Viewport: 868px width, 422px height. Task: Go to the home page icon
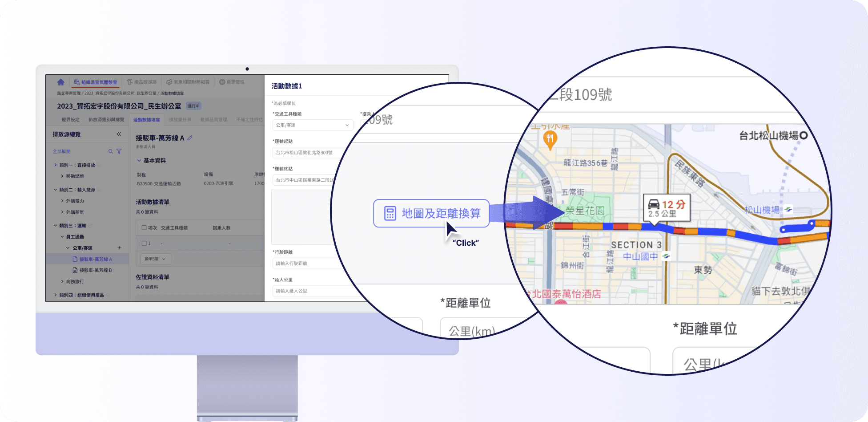[61, 82]
